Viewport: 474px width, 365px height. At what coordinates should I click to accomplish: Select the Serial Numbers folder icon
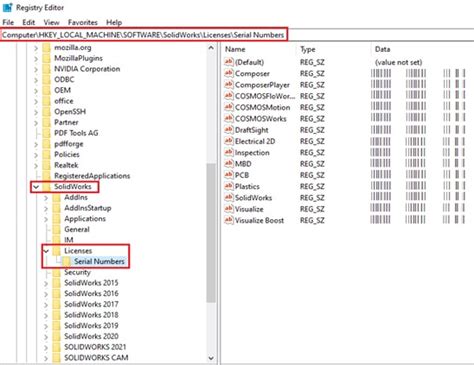coord(67,261)
